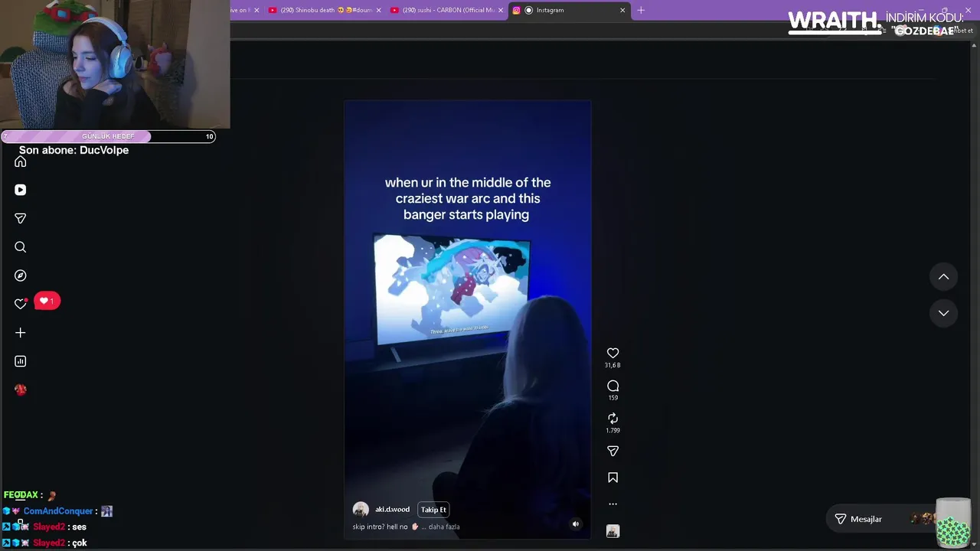
Task: Open the reel's audio thumbnail
Action: tap(612, 531)
